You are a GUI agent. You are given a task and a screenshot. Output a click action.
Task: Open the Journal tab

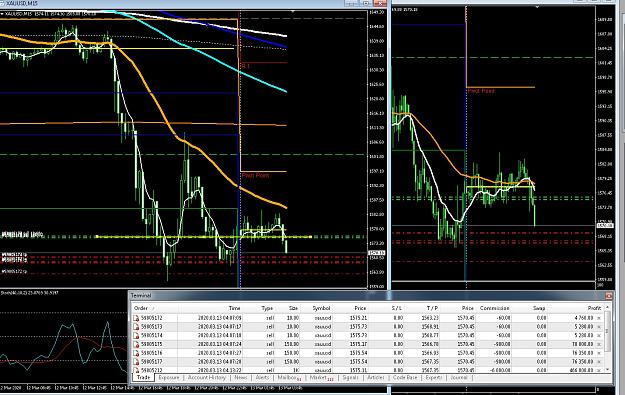[459, 377]
